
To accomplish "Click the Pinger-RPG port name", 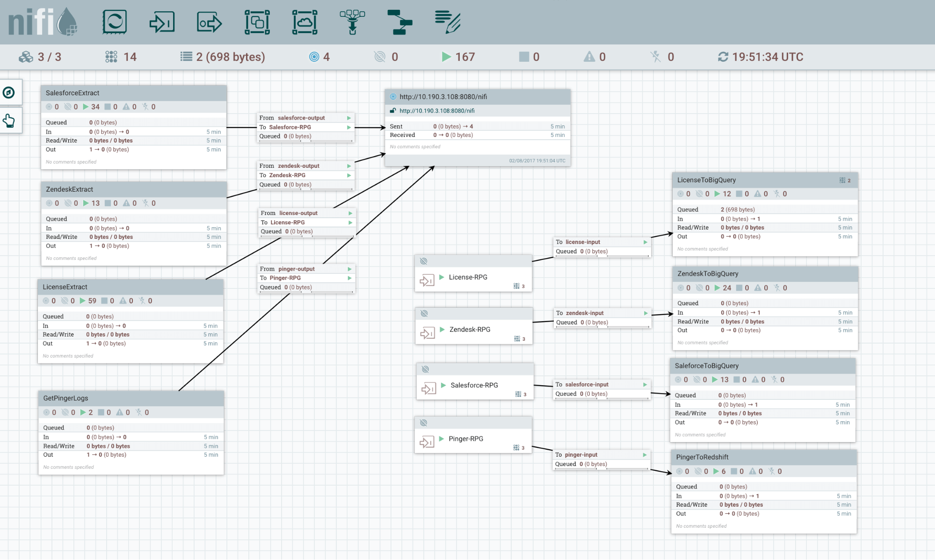I will [x=465, y=439].
